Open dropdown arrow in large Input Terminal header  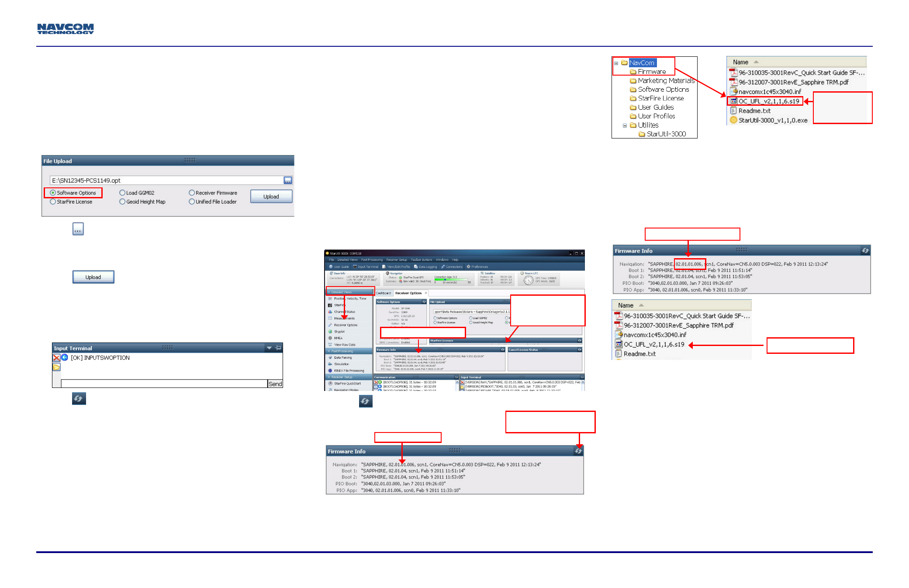[269, 348]
